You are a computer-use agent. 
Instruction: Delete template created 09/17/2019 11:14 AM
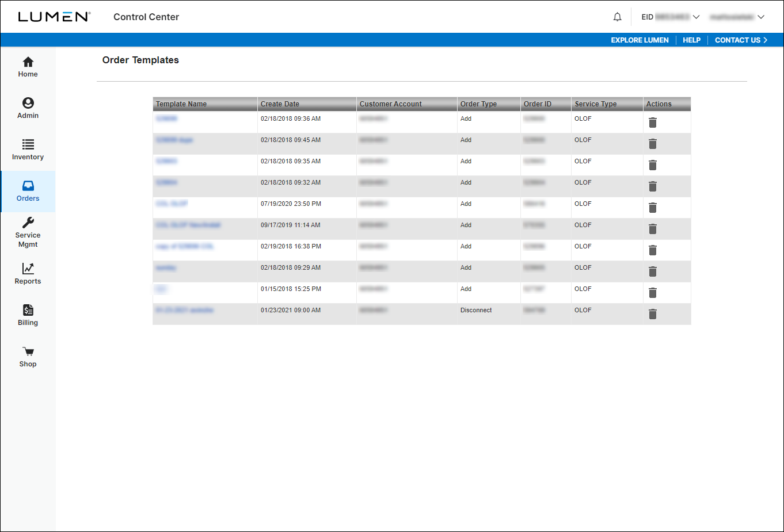click(x=653, y=229)
